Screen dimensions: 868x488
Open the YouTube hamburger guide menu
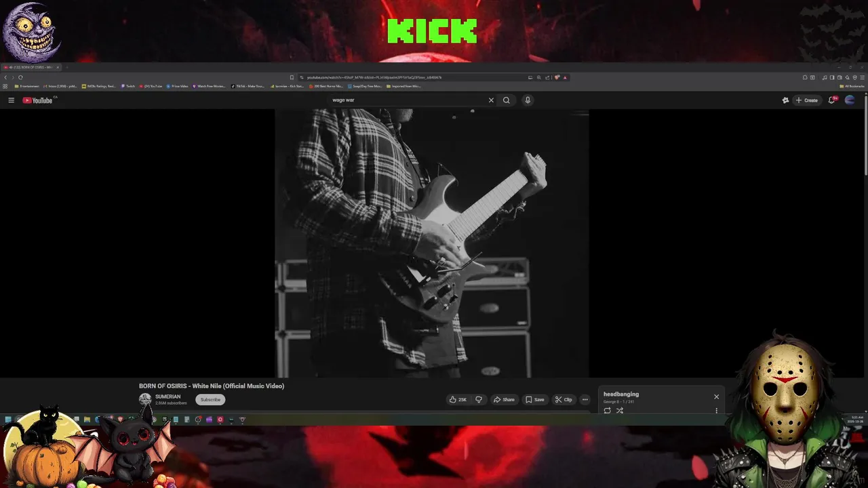coord(11,100)
